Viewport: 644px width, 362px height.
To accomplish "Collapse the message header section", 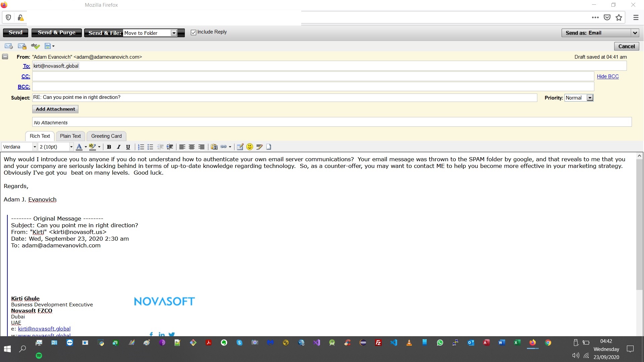I will (5, 57).
